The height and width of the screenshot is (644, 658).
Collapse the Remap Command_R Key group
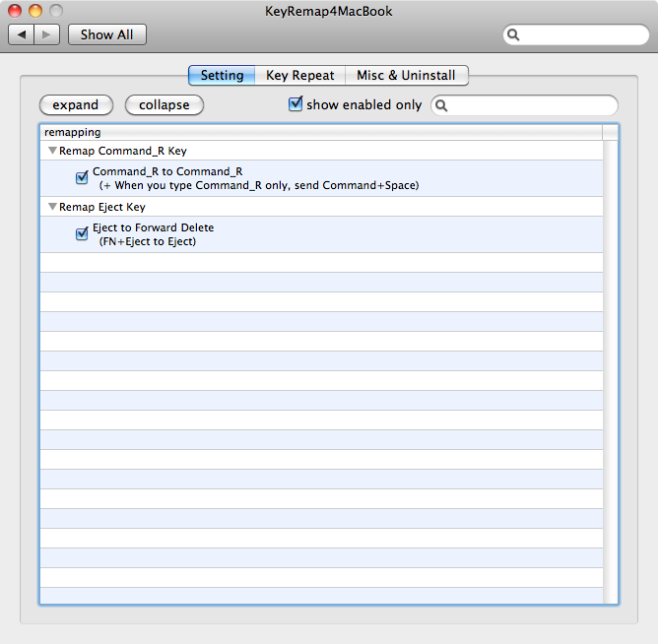click(52, 151)
